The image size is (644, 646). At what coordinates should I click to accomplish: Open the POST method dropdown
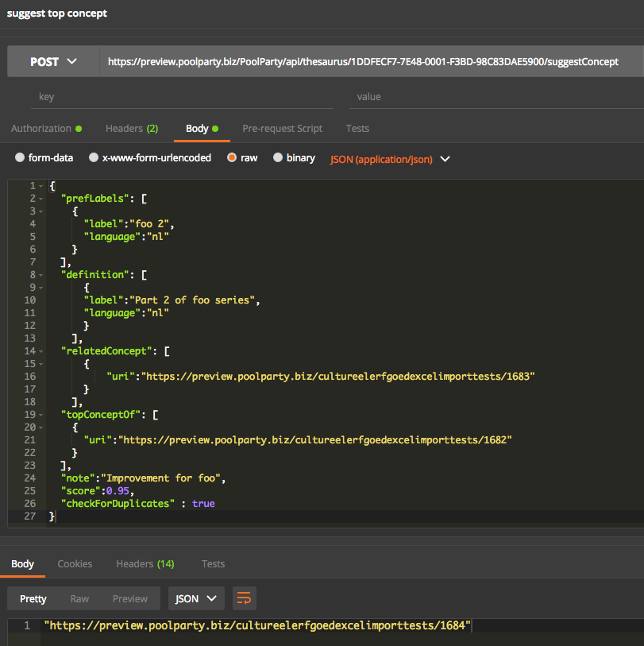pos(53,61)
